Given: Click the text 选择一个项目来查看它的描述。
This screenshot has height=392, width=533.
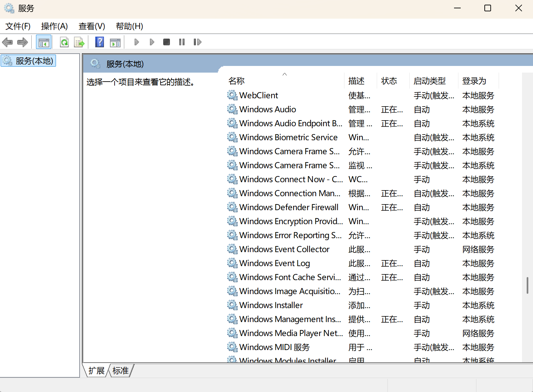Looking at the screenshot, I should coord(141,82).
